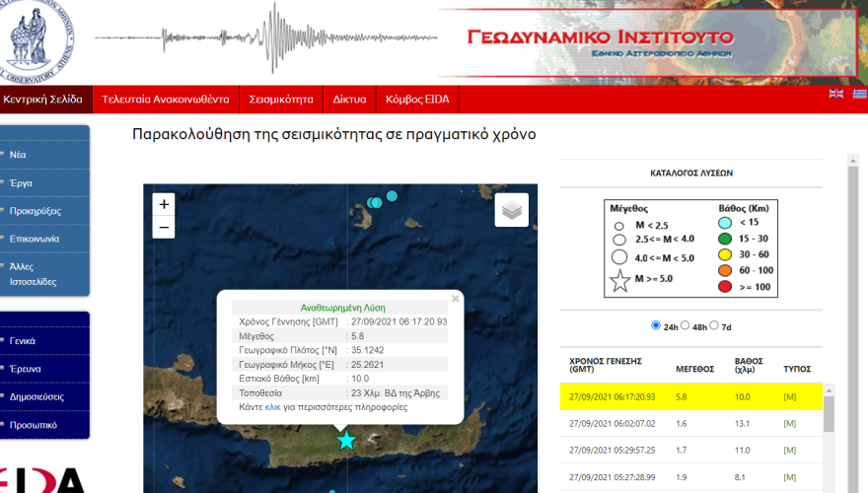Select the 06:17:20.93 magnitude 5.8 row
The image size is (868, 493).
coord(690,396)
